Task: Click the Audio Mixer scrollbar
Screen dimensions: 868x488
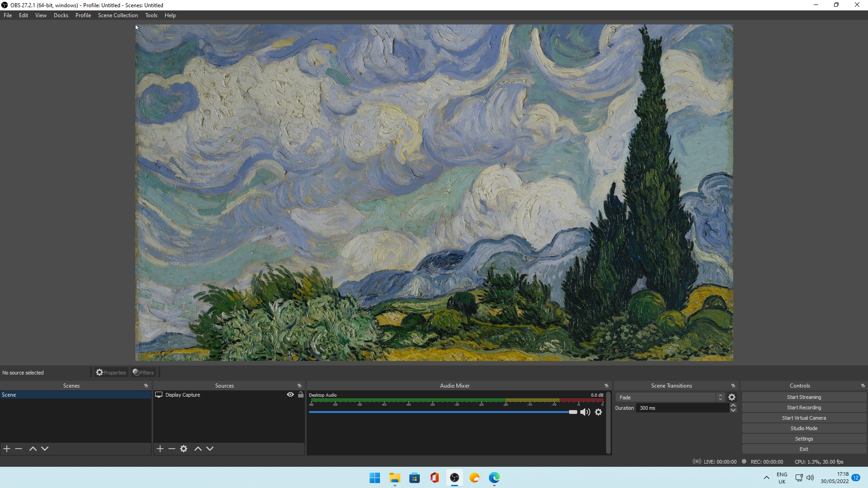Action: pyautogui.click(x=608, y=422)
